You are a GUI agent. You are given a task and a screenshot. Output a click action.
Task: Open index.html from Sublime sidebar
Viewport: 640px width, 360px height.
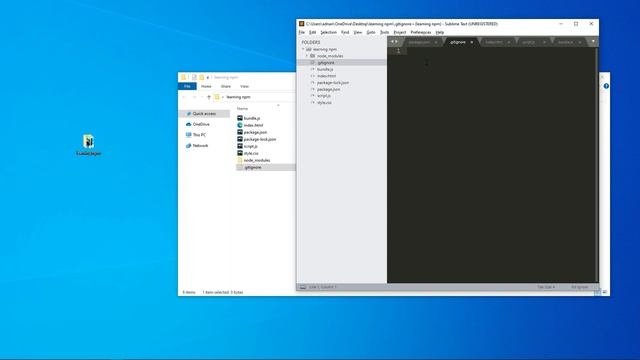pos(327,76)
